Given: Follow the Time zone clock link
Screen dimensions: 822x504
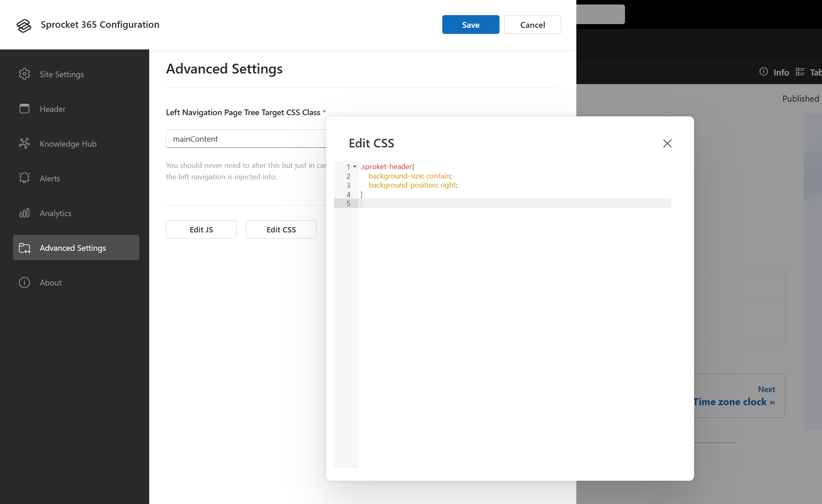Looking at the screenshot, I should point(735,402).
